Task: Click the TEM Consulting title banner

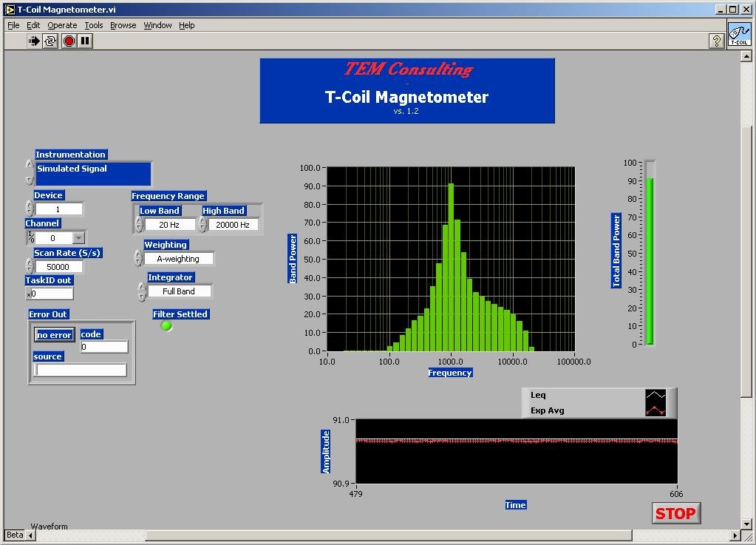Action: click(x=407, y=91)
